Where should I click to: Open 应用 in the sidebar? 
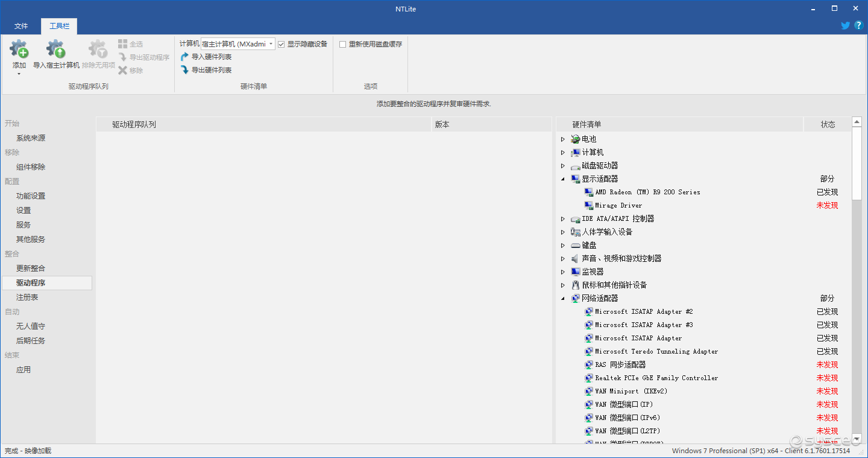[24, 370]
